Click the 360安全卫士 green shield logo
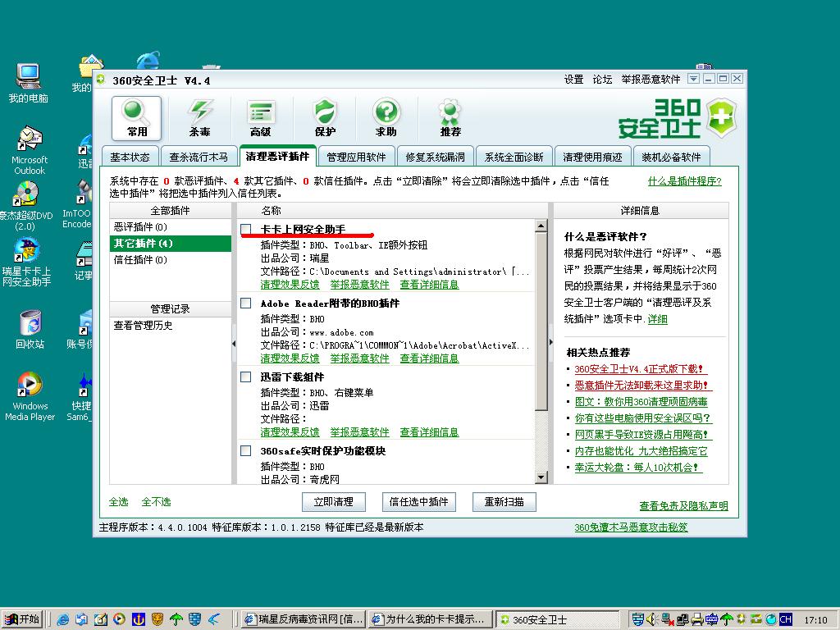The width and height of the screenshot is (840, 630). click(721, 117)
